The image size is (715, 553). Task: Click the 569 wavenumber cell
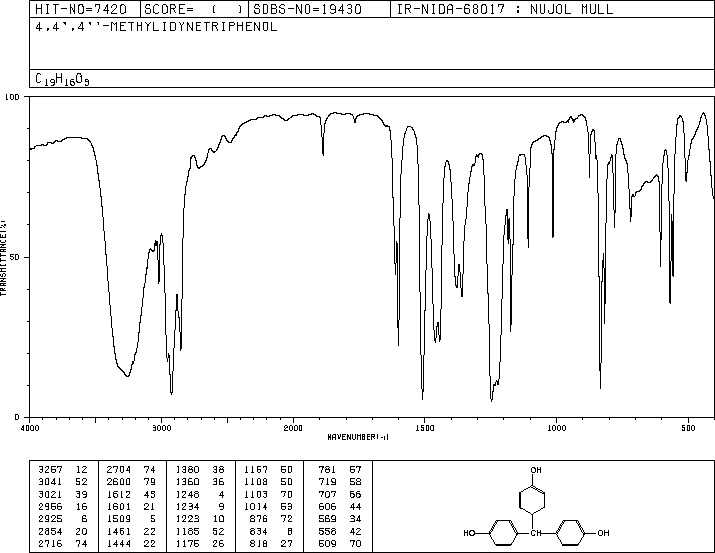327,519
